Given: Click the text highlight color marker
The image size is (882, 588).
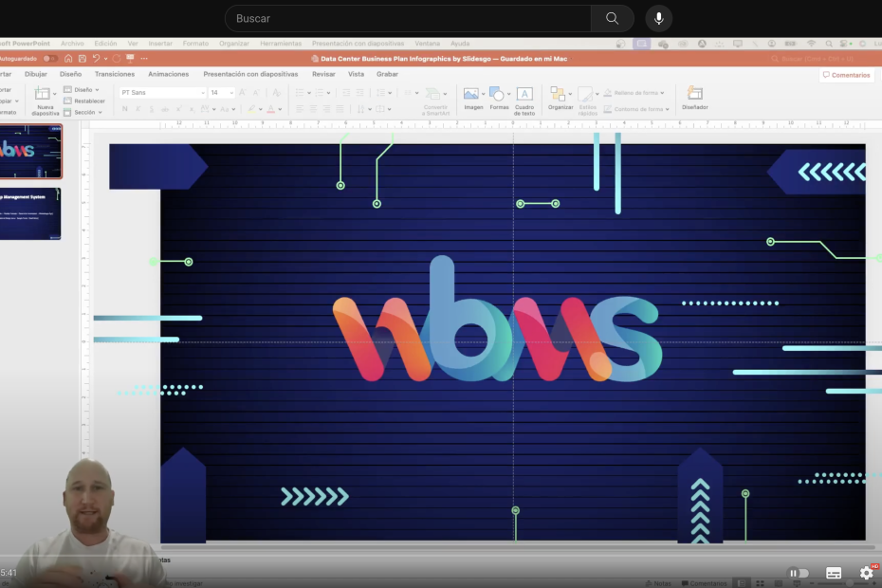Looking at the screenshot, I should click(252, 109).
